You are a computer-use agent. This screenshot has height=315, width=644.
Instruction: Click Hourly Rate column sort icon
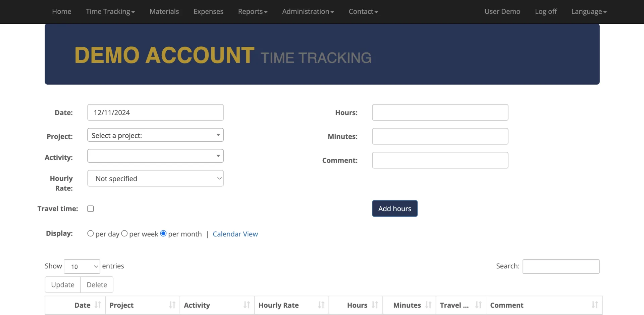pyautogui.click(x=321, y=305)
